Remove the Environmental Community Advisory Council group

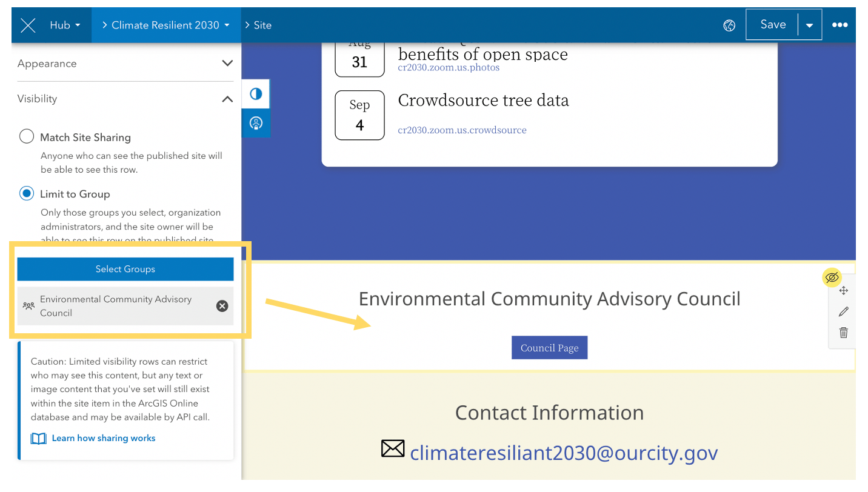pyautogui.click(x=222, y=306)
